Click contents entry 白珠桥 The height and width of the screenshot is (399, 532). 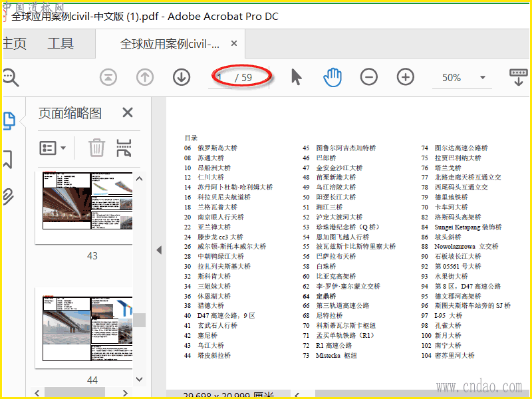point(326,267)
